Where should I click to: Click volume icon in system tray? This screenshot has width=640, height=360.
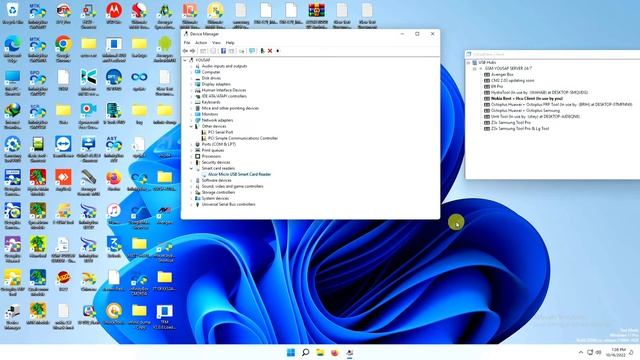(x=598, y=352)
